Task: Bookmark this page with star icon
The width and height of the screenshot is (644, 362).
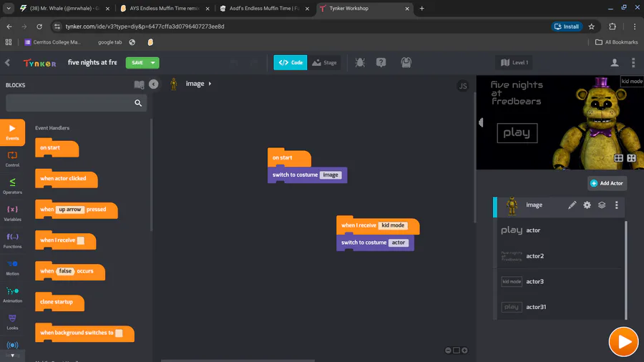Action: [592, 26]
